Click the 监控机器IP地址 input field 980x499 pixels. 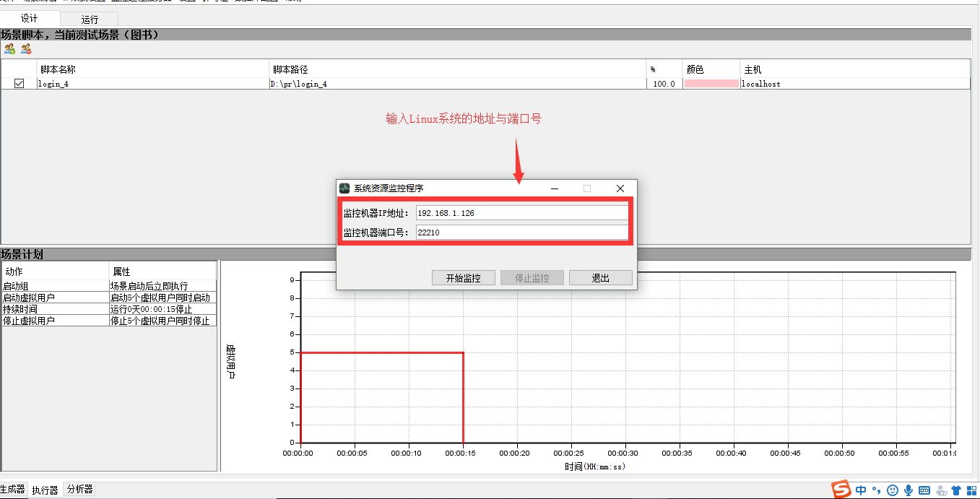click(521, 213)
